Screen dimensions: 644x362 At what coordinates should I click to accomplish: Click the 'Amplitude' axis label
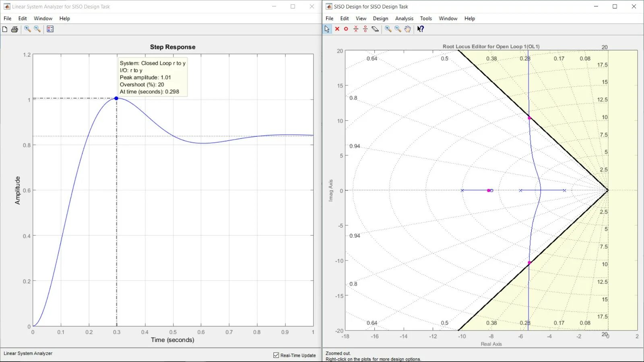(18, 190)
